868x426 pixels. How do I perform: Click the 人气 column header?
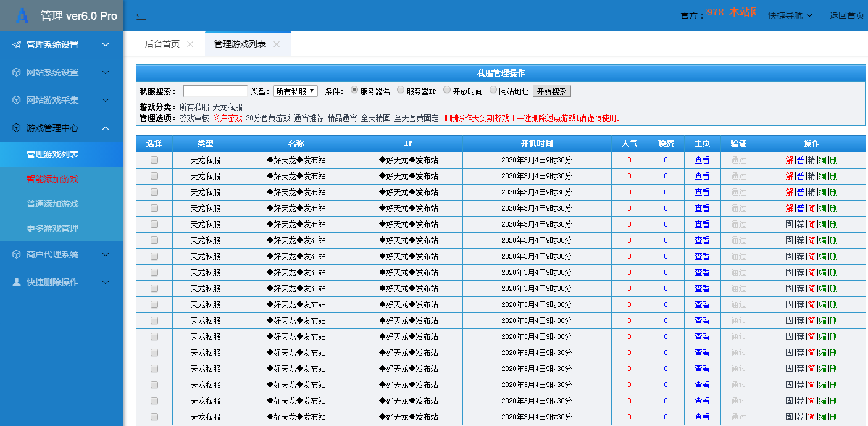[629, 143]
